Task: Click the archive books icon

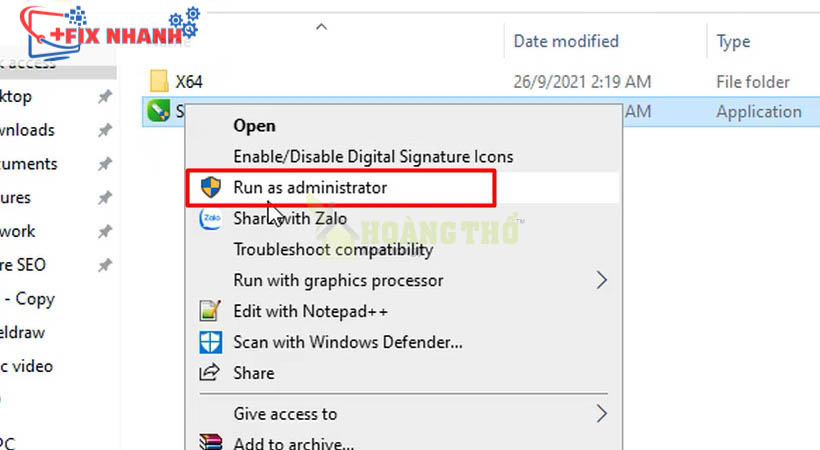Action: click(x=211, y=441)
